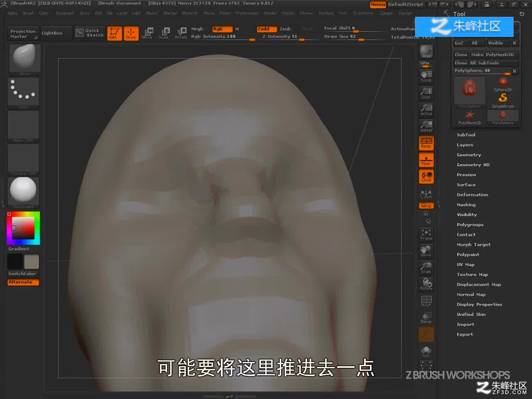532x399 pixels.
Task: Click the right shelf Scale view icon
Action: pyautogui.click(x=426, y=268)
